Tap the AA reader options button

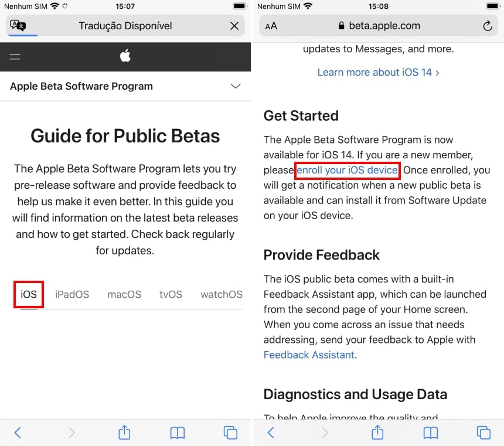pyautogui.click(x=271, y=26)
